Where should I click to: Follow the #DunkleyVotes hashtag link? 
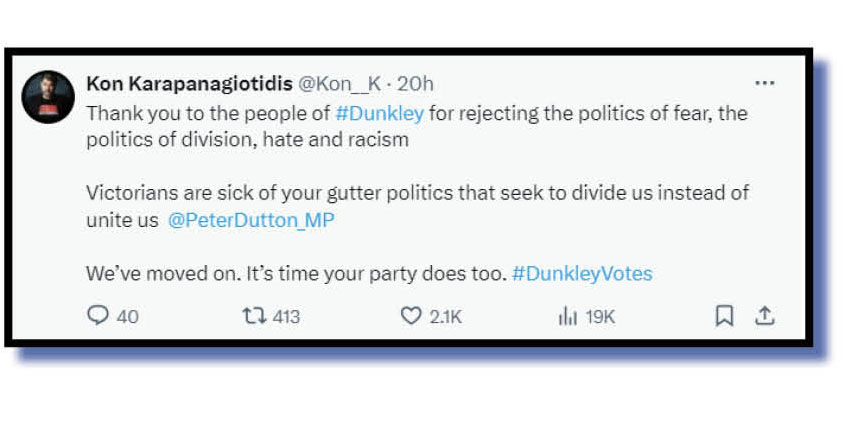click(x=582, y=273)
